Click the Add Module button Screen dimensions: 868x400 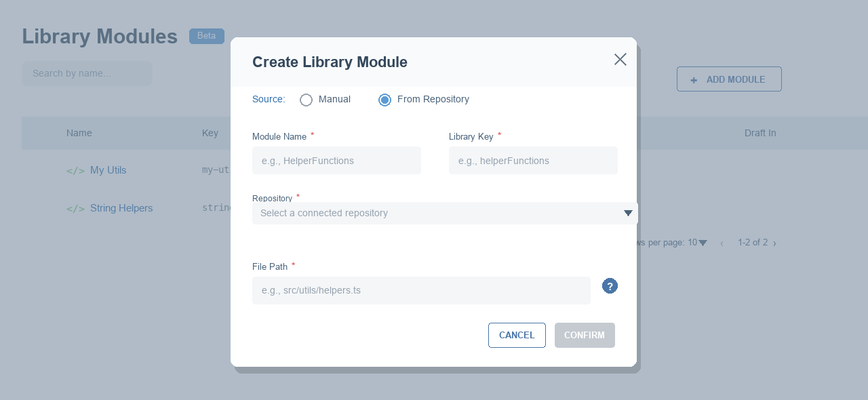click(x=729, y=79)
